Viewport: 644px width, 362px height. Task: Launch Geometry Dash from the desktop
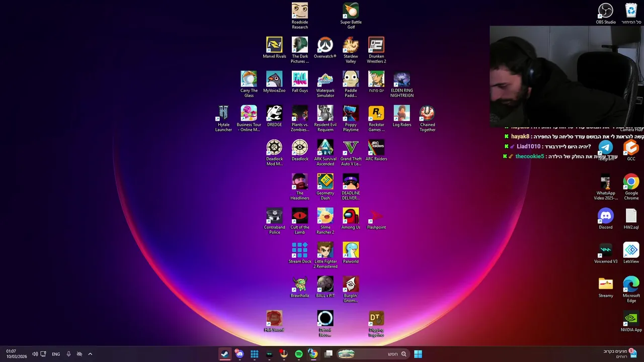(325, 187)
